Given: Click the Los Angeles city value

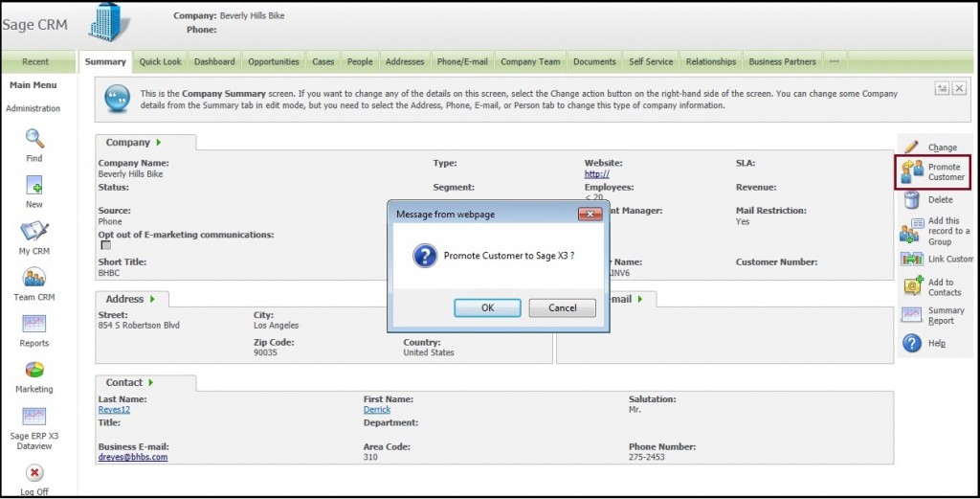Looking at the screenshot, I should 277,325.
